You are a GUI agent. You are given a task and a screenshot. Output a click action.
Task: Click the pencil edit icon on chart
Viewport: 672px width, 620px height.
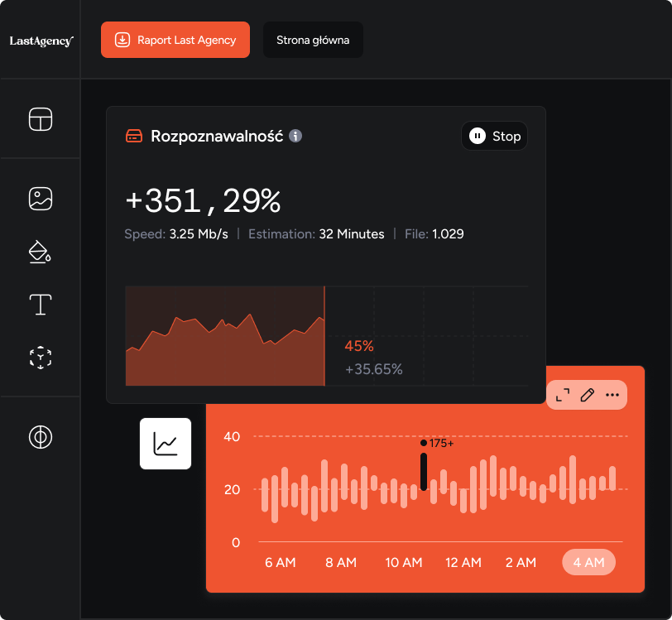(588, 395)
